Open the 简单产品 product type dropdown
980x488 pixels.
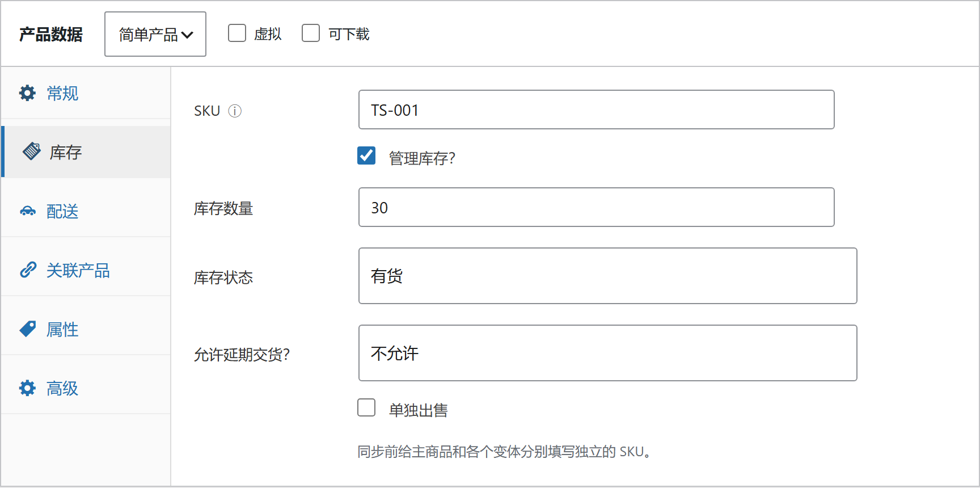tap(155, 34)
